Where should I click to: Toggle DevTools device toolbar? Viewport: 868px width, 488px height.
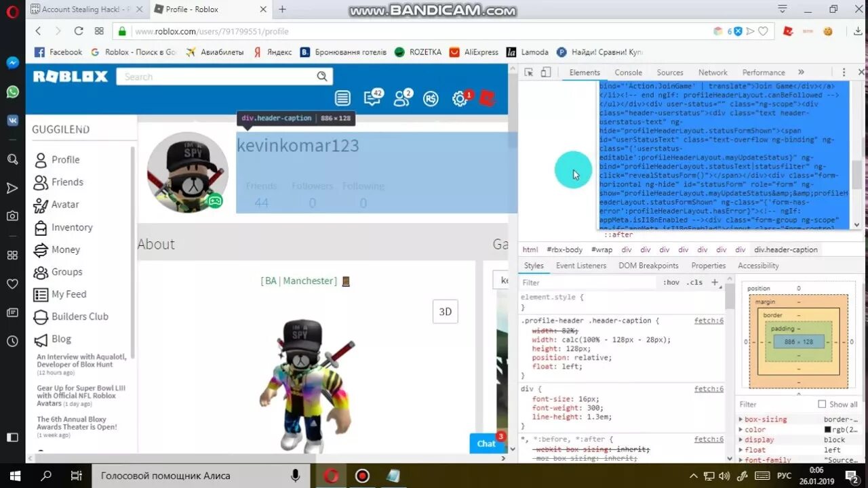tap(546, 73)
